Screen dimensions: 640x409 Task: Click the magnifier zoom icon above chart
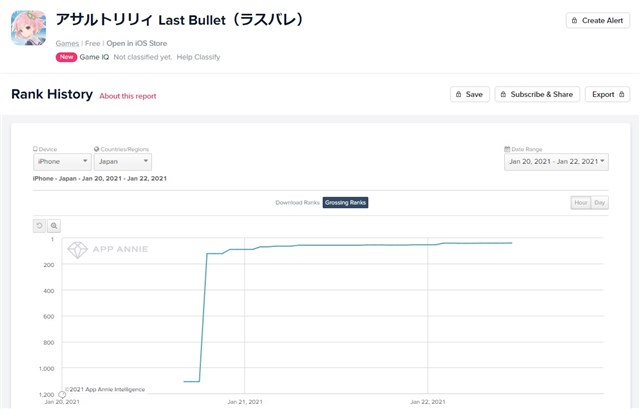(x=54, y=226)
